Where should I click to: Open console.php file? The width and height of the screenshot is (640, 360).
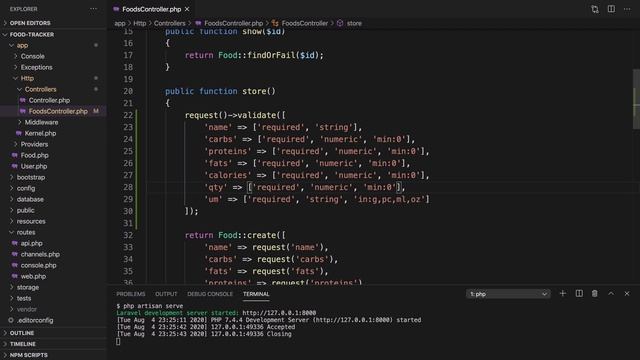tap(38, 266)
